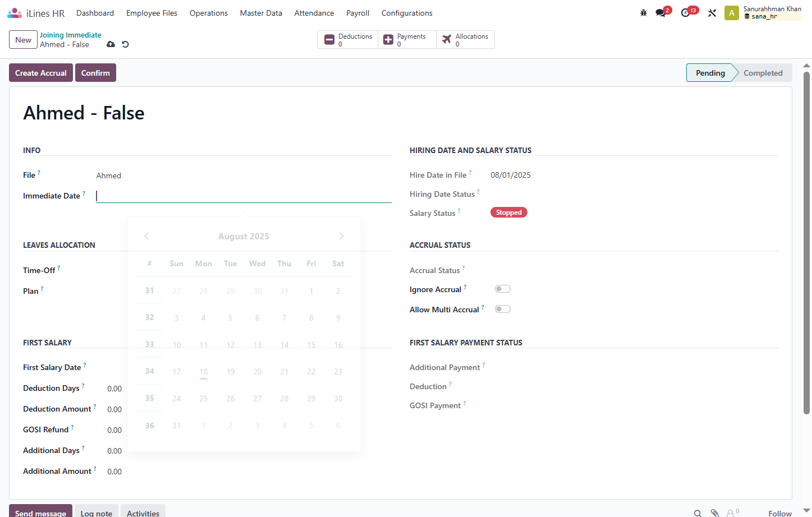
Task: Open the Dashboard menu
Action: [95, 13]
